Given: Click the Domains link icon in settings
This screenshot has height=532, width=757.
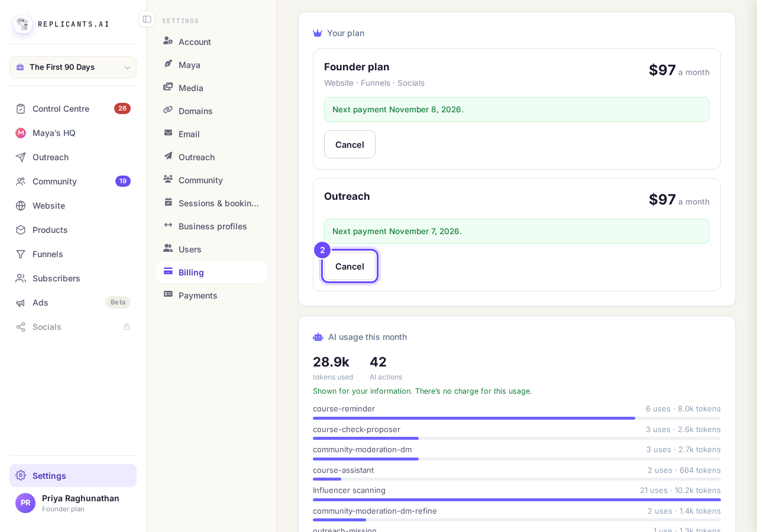Looking at the screenshot, I should tap(169, 110).
